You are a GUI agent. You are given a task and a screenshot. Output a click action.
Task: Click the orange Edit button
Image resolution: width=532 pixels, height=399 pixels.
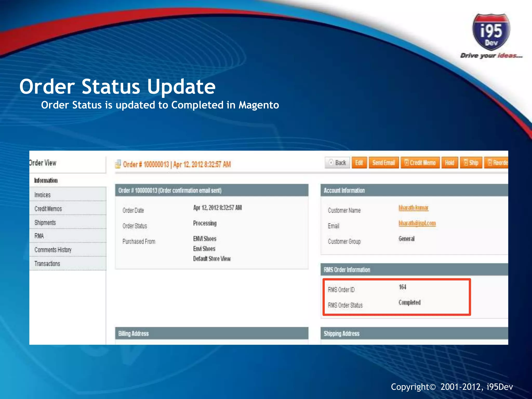[x=359, y=163]
